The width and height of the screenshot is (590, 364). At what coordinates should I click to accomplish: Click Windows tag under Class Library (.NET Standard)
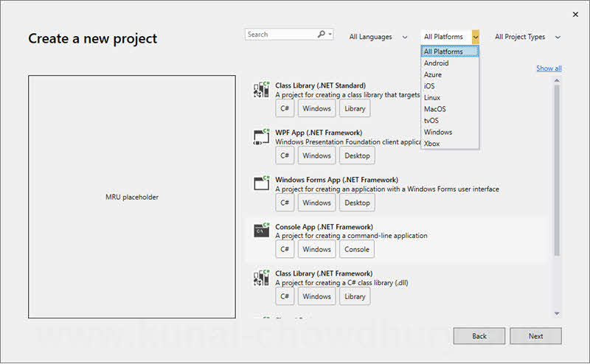(316, 108)
